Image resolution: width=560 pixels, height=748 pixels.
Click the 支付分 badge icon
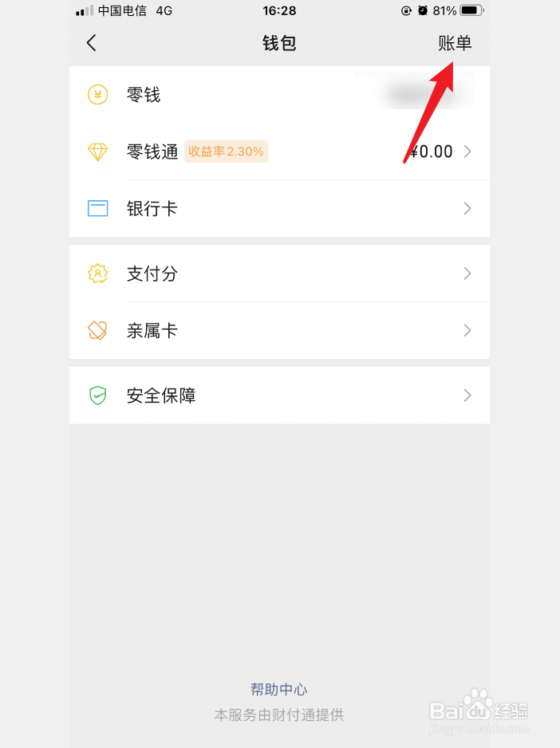[x=97, y=274]
